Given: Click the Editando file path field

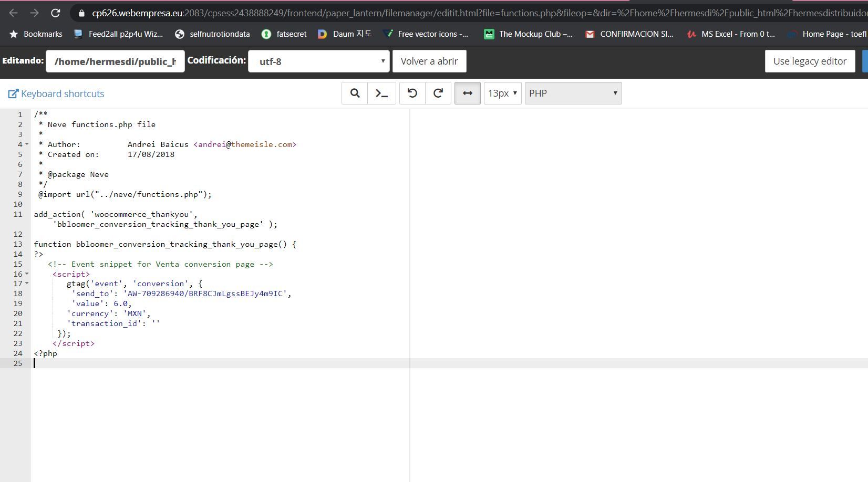Looking at the screenshot, I should [115, 61].
